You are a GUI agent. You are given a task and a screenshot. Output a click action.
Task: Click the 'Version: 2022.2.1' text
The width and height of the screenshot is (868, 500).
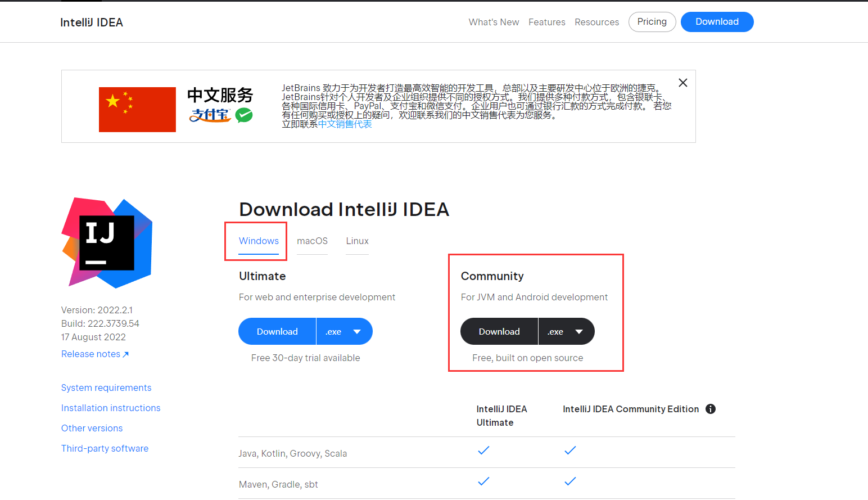(97, 310)
